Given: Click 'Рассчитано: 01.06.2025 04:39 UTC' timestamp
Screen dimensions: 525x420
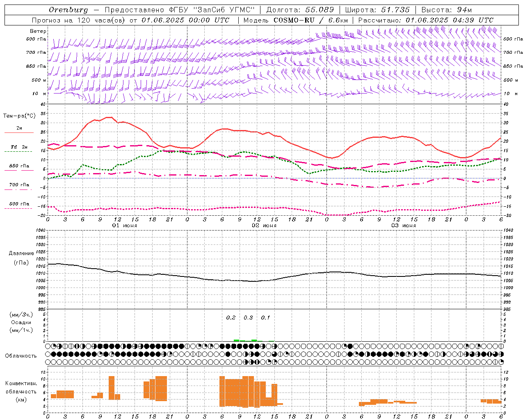Looking at the screenshot, I should click(x=426, y=20).
